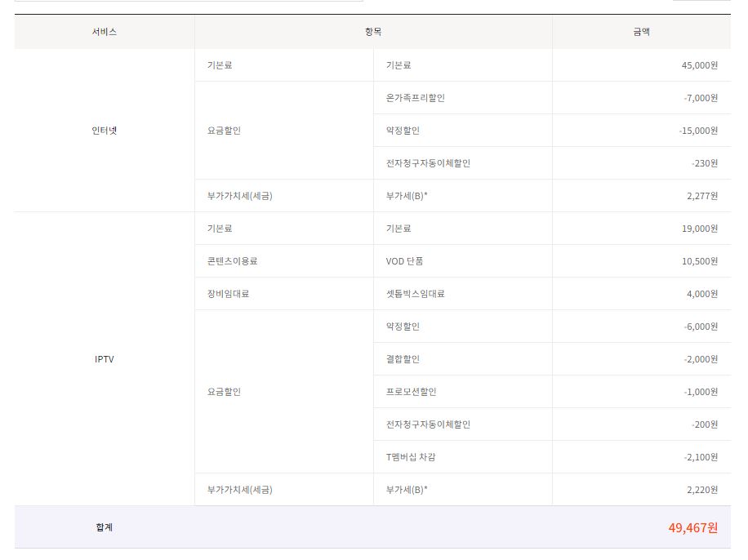Click the 서비스 column header
Viewport: 748px width, 560px height.
point(105,32)
